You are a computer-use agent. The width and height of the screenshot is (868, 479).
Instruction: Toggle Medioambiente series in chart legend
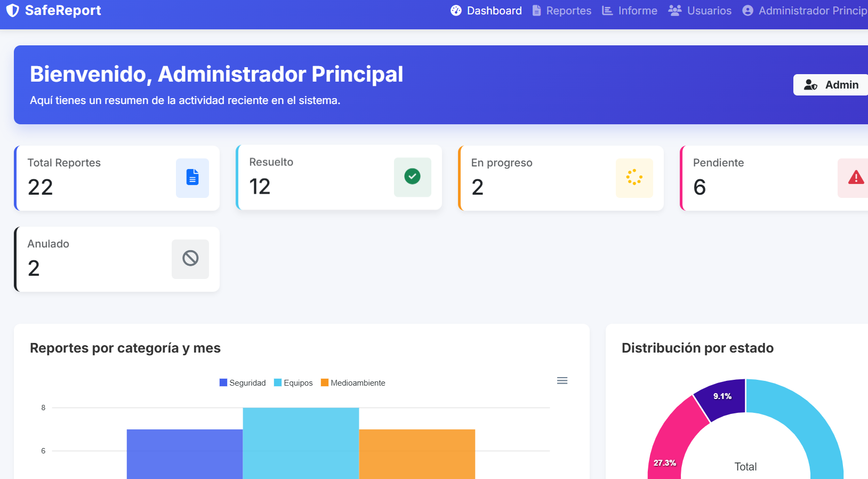[353, 383]
